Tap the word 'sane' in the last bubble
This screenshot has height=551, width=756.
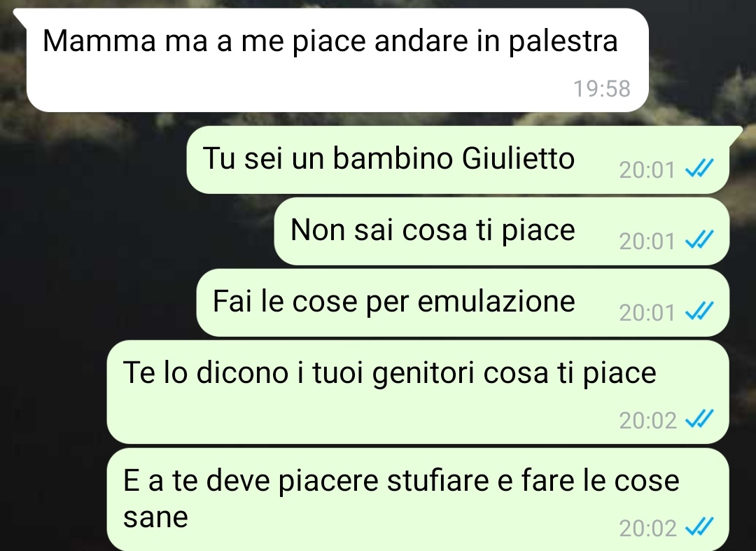(x=155, y=517)
